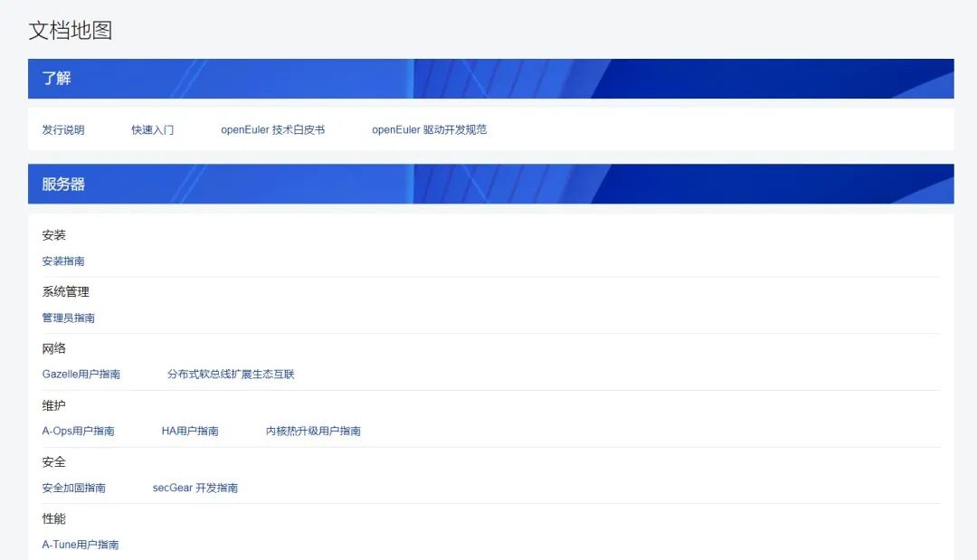Open the Gazelle用户指南 link
977x560 pixels.
81,374
